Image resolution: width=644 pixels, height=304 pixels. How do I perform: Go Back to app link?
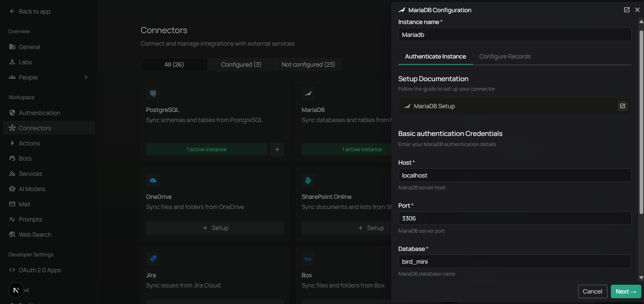[x=30, y=11]
